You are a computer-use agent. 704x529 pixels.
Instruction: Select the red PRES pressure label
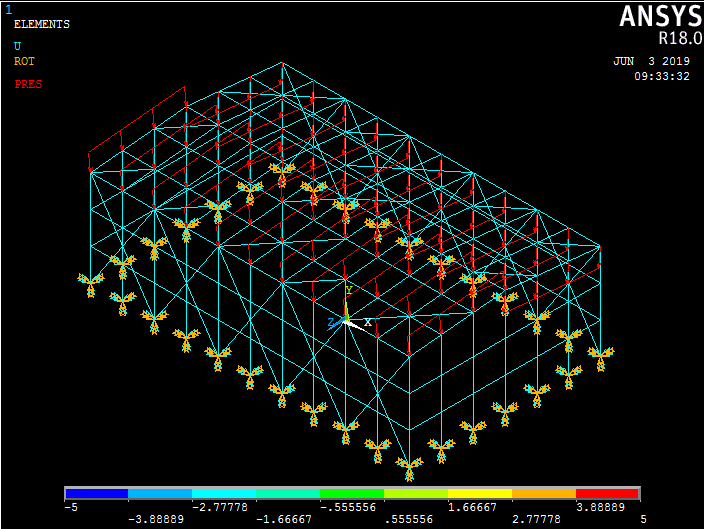point(28,84)
